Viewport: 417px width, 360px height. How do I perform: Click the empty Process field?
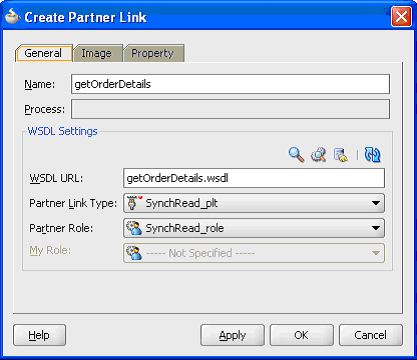coord(230,109)
